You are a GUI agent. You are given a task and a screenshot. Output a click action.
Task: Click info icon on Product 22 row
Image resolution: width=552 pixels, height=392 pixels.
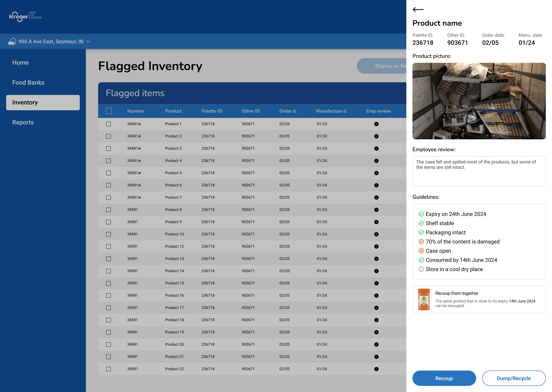pyautogui.click(x=376, y=369)
